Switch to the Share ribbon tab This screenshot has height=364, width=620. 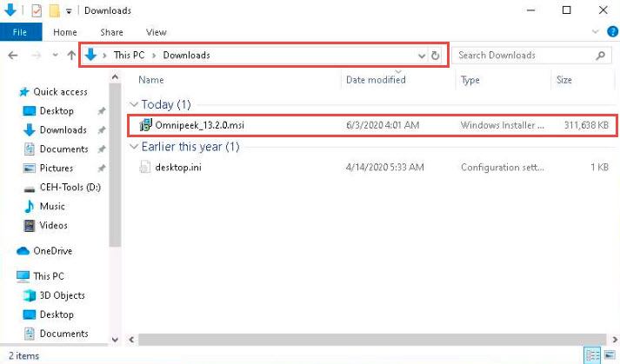(x=111, y=32)
